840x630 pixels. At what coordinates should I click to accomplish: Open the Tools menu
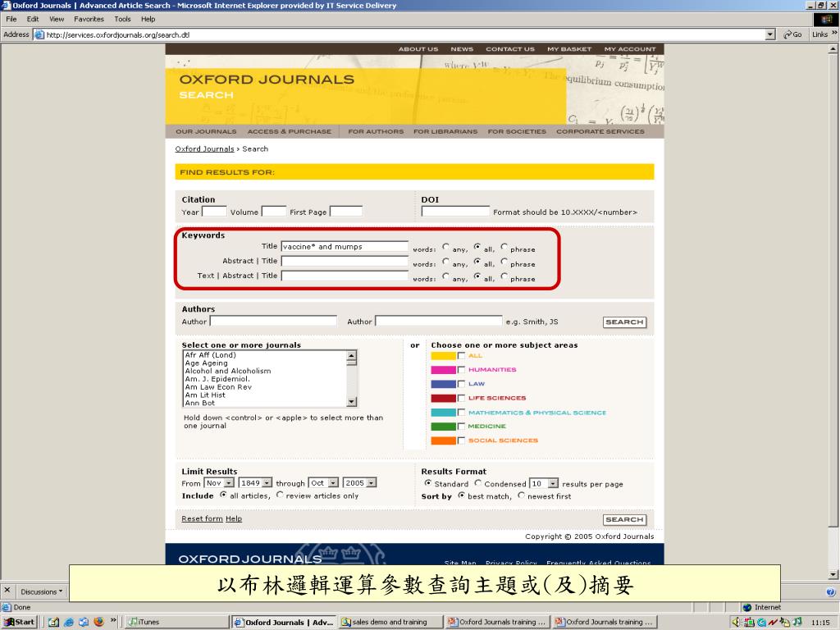122,19
